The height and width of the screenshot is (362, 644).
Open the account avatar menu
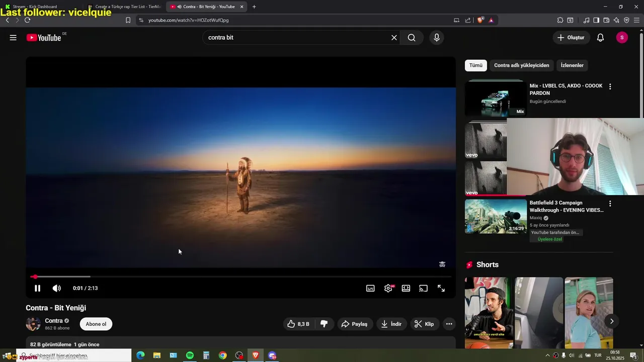click(622, 38)
